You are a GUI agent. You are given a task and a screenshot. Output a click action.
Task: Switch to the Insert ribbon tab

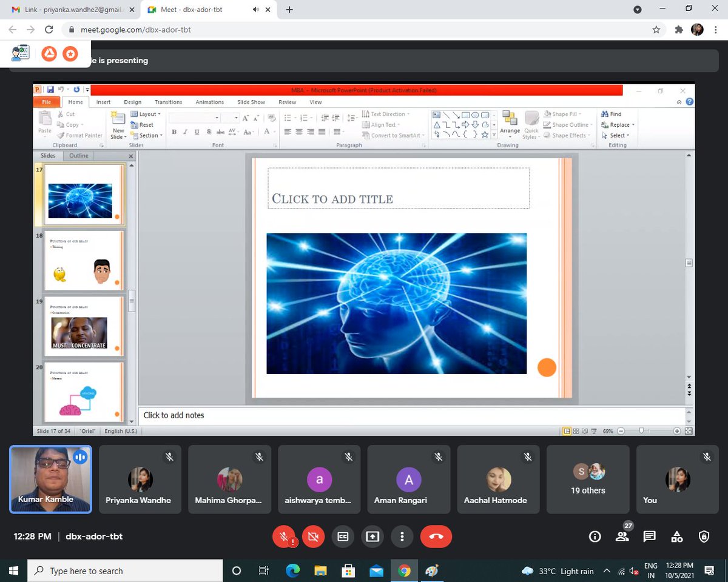tap(103, 102)
